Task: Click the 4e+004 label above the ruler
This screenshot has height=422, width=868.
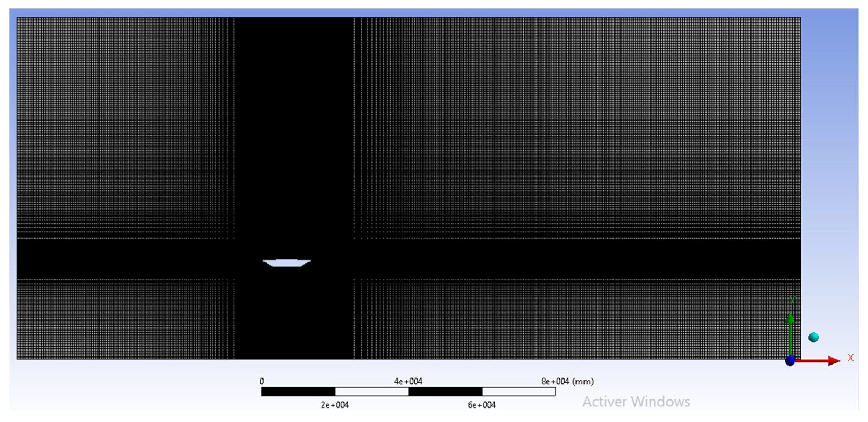Action: (408, 381)
